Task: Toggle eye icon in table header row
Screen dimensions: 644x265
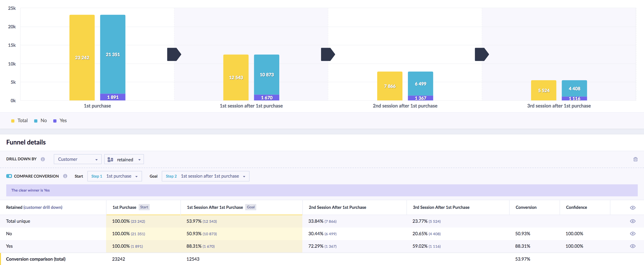Action: (x=632, y=207)
